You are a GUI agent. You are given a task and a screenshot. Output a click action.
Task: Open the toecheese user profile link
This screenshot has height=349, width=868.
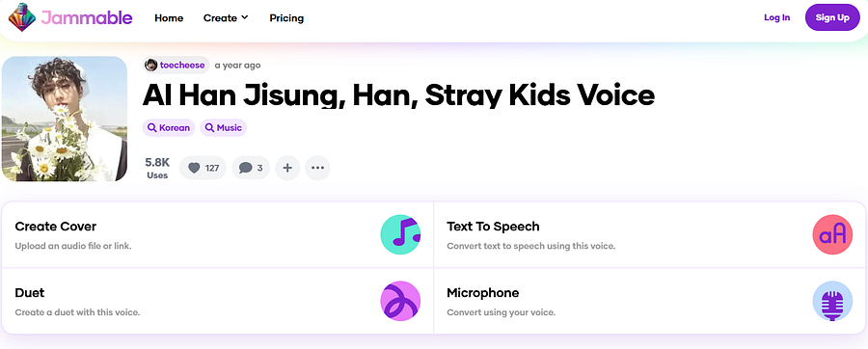182,66
